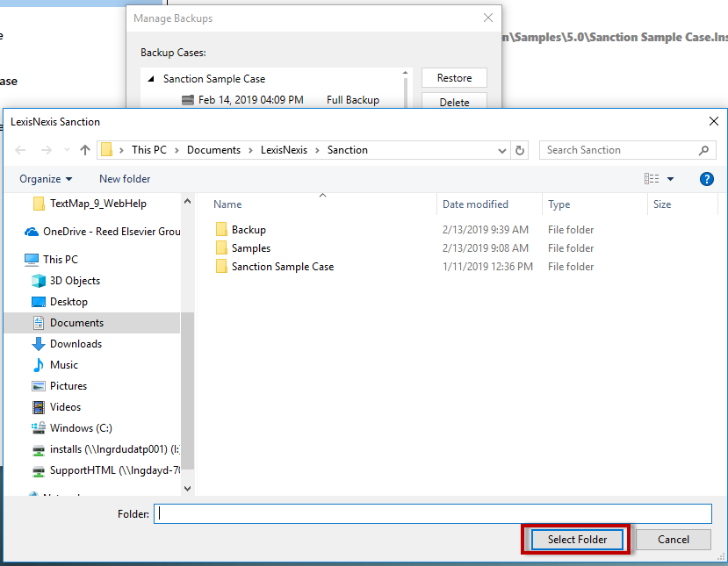This screenshot has height=566, width=728.
Task: Select Feb 14, 2019 04:09 PM backup
Action: (x=250, y=100)
